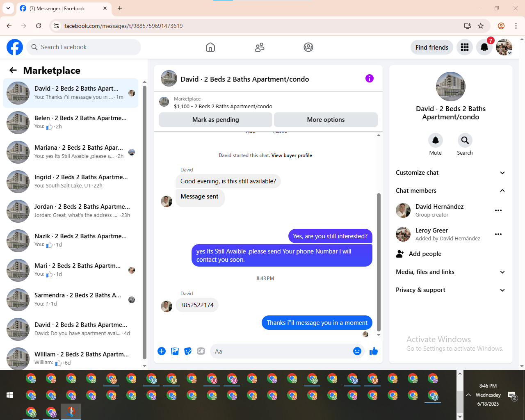Click the phone number message 3852522174
The height and width of the screenshot is (420, 525).
tap(197, 305)
